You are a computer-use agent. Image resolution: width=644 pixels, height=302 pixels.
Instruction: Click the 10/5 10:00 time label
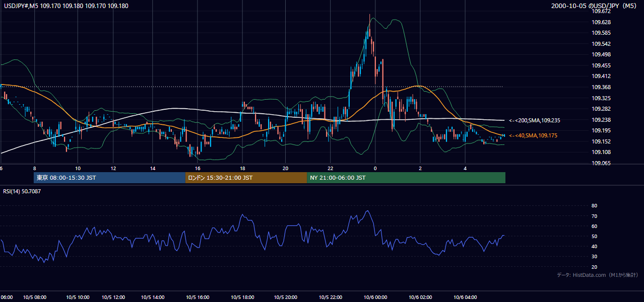tap(78, 297)
